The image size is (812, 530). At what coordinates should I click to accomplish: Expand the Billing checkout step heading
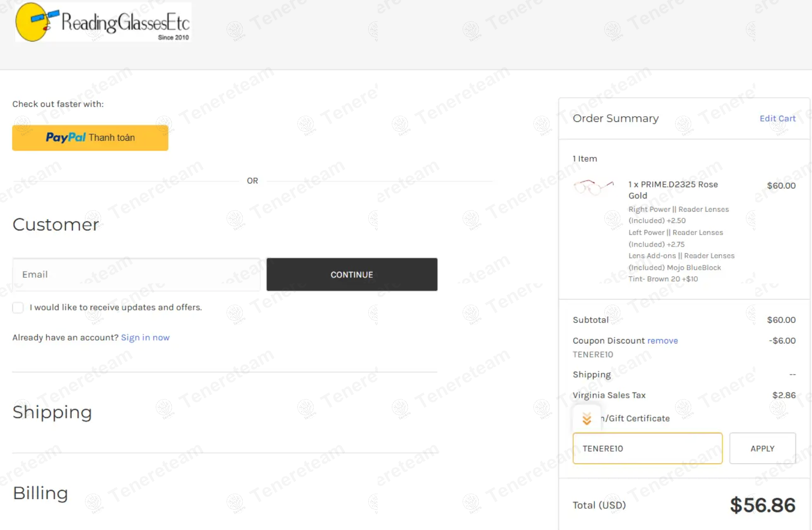tap(41, 493)
